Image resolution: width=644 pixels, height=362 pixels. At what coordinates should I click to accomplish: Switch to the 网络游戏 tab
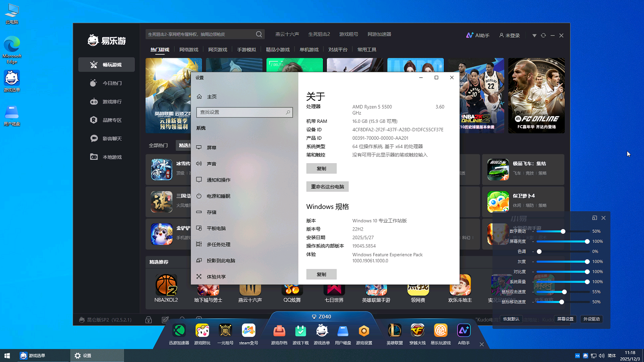point(189,49)
